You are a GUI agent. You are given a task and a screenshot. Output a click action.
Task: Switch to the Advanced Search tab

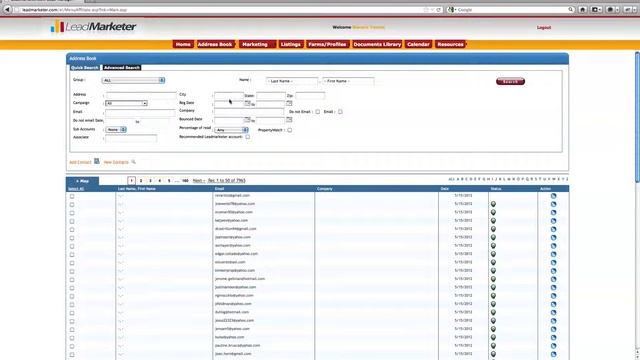pyautogui.click(x=122, y=67)
